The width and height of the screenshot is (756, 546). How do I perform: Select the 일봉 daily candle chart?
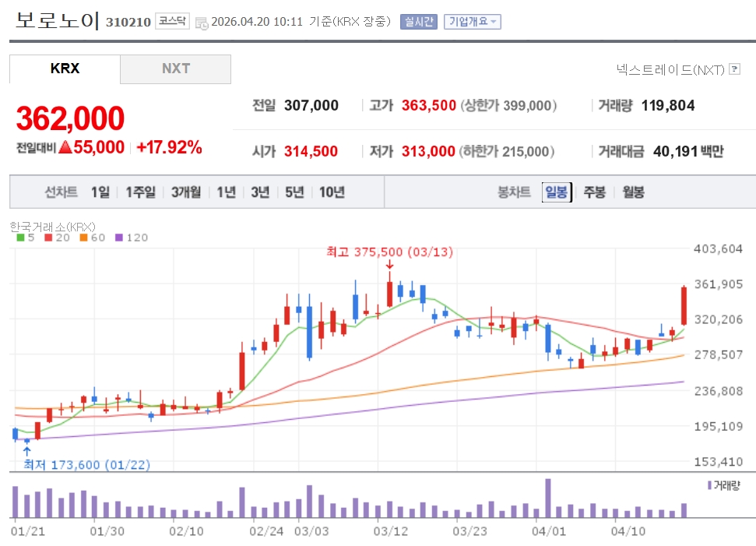557,192
